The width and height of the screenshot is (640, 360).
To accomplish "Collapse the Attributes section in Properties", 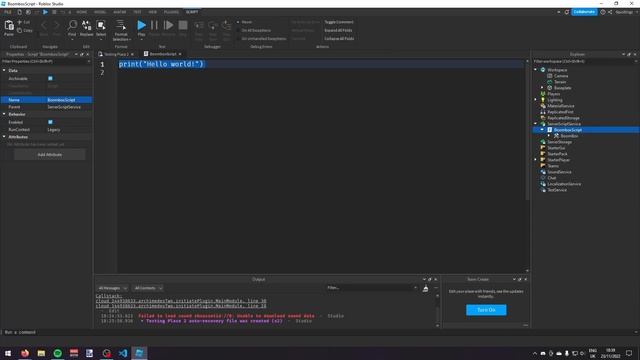I will pos(4,137).
